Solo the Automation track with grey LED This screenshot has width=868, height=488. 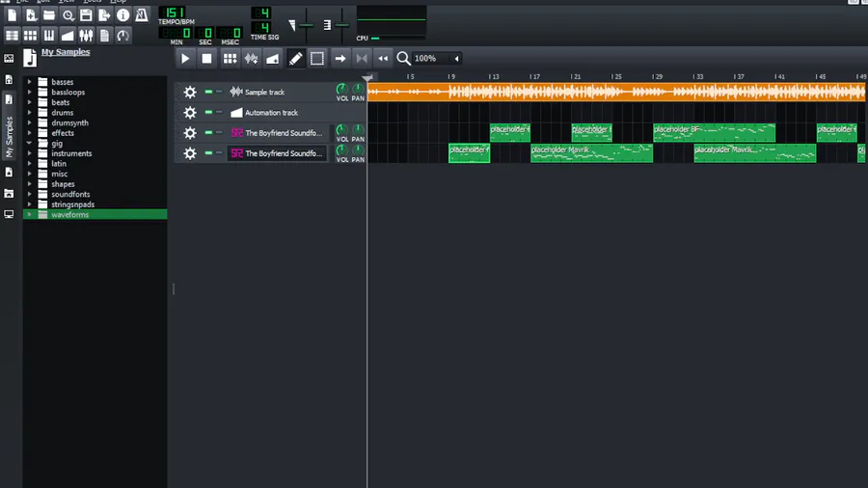[x=219, y=112]
